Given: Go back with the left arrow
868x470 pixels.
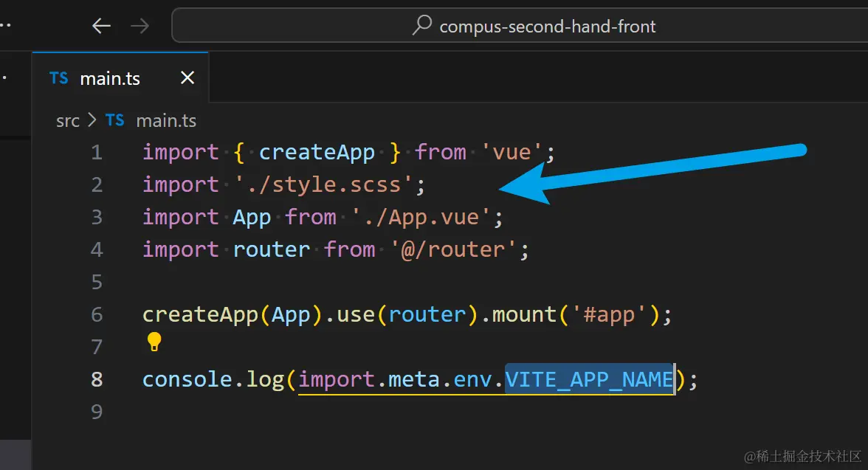Looking at the screenshot, I should (101, 26).
